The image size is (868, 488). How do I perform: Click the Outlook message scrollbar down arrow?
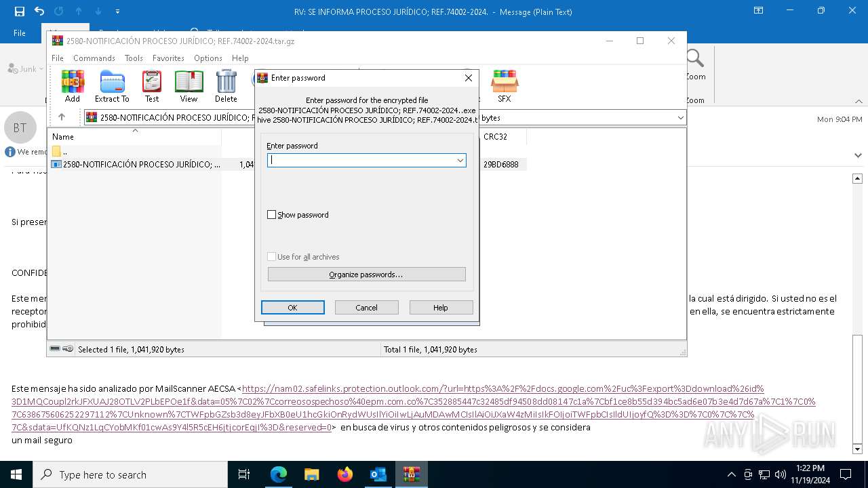tap(857, 449)
